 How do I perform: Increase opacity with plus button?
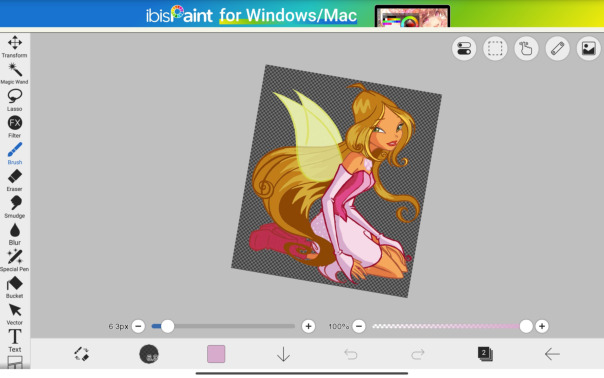[542, 326]
